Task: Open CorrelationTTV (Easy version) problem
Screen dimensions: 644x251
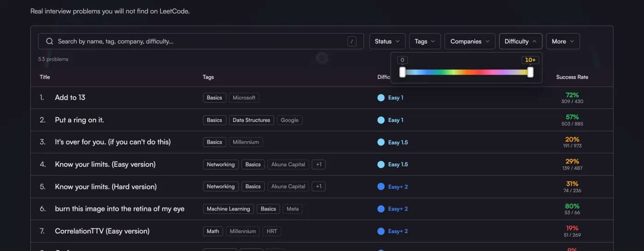Action: pyautogui.click(x=102, y=231)
